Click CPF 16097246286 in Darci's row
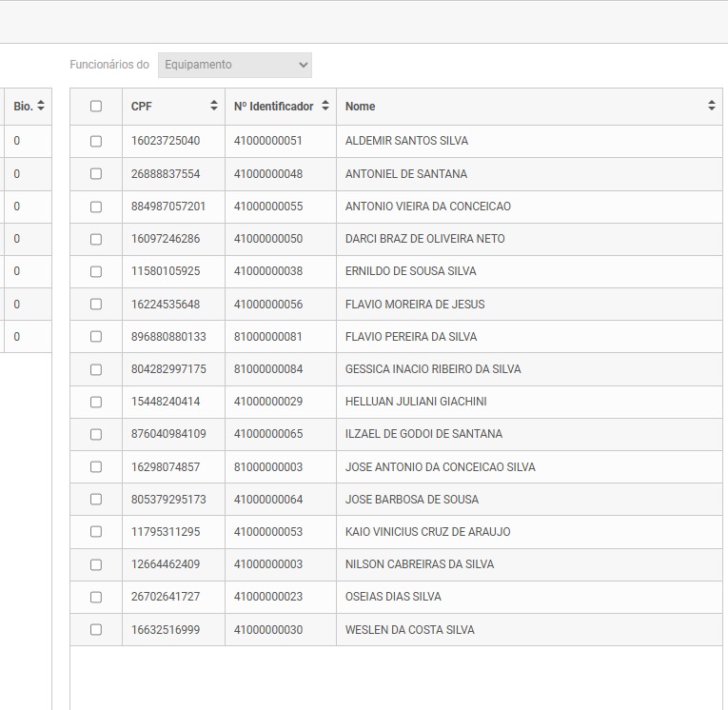728x710 pixels. point(166,239)
